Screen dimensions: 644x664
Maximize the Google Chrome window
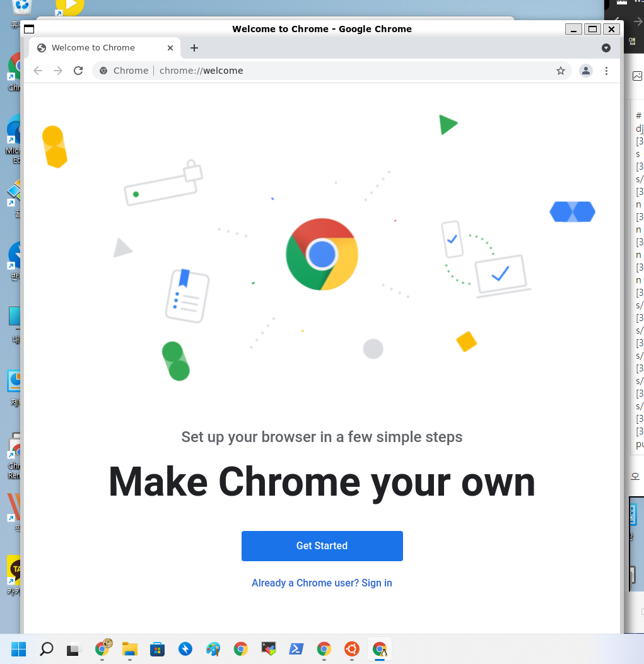pos(592,29)
